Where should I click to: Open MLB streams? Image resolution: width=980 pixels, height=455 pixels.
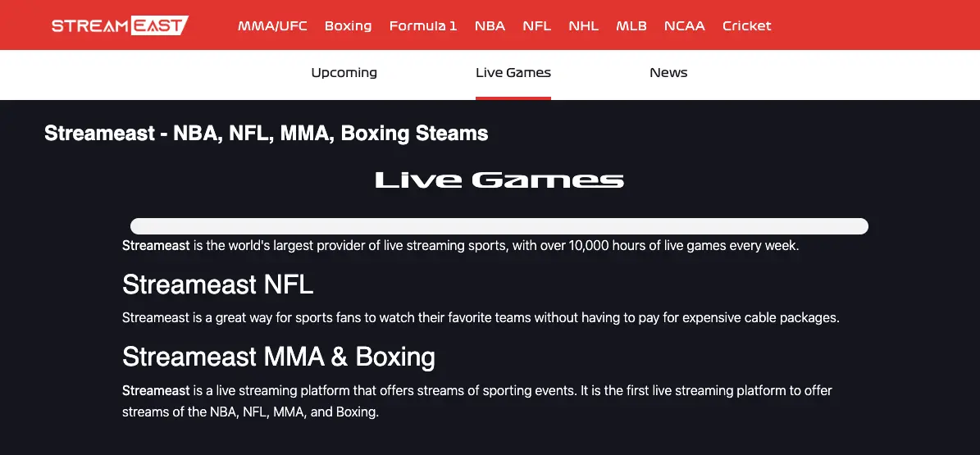[631, 26]
